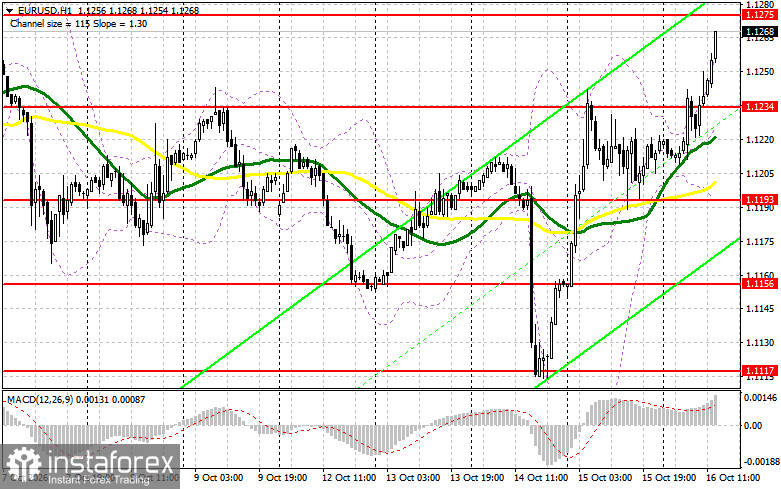The image size is (781, 489).
Task: Click the latest candlestick near 1.1268
Action: tap(716, 45)
